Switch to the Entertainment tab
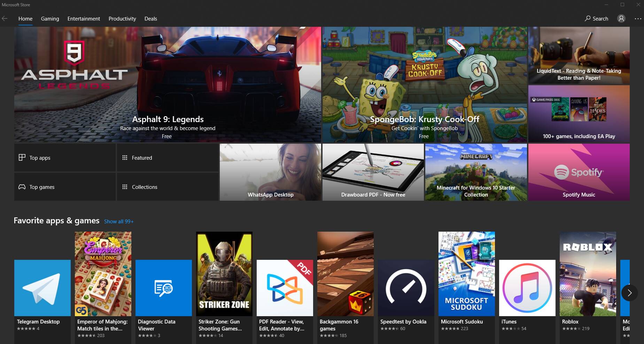644x344 pixels. [x=84, y=19]
